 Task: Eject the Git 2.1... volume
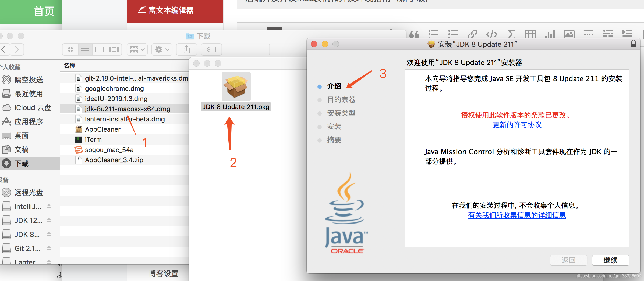pos(49,248)
